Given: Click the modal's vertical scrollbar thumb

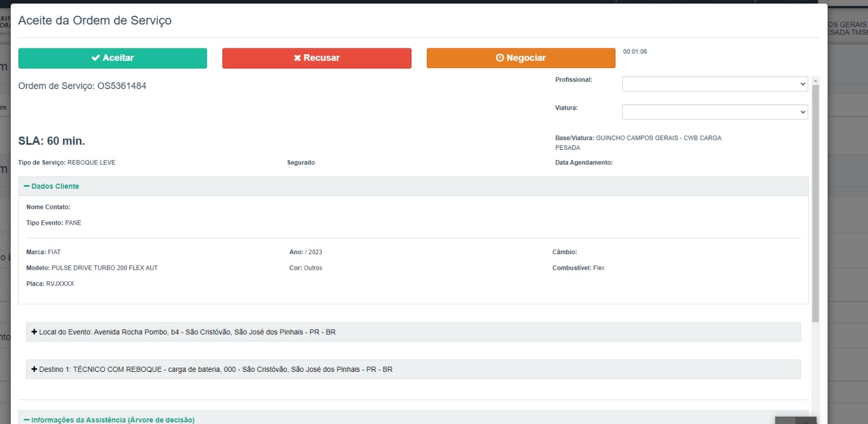Looking at the screenshot, I should (815, 204).
